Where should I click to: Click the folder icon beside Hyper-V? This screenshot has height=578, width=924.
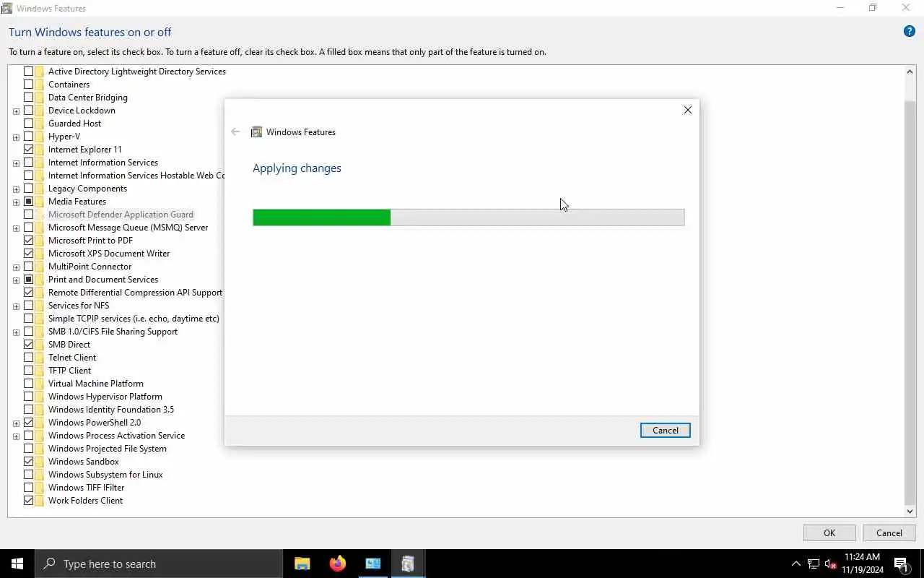39,137
